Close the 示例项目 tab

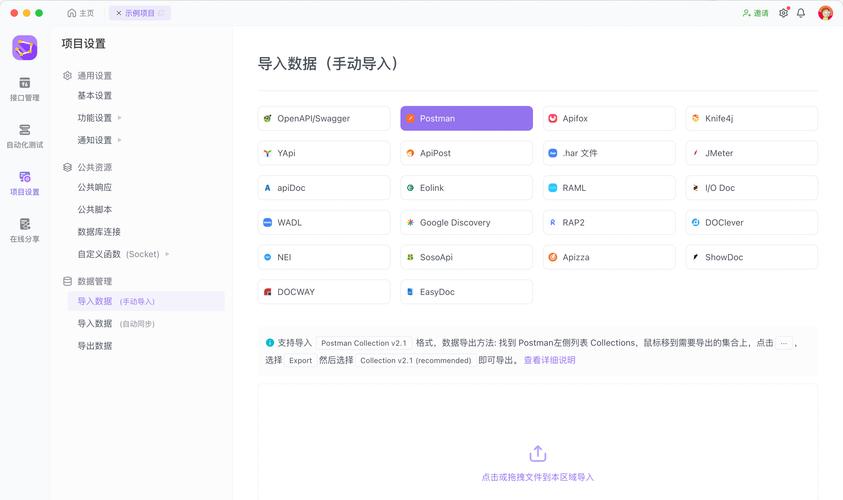click(x=119, y=13)
